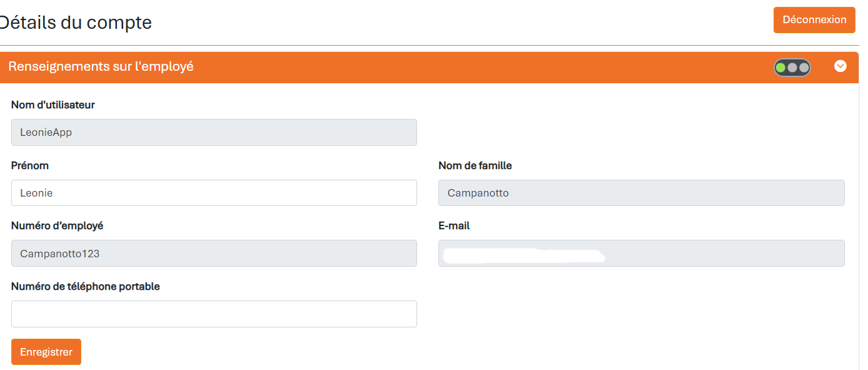Focus the empty Numéro de téléphone portable field
Screen dimensions: 868x370
coord(214,314)
